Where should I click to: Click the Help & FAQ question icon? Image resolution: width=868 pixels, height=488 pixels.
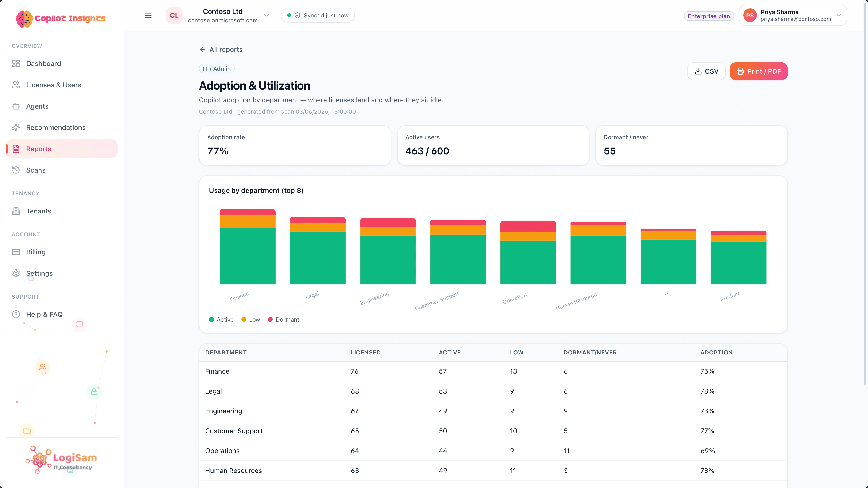(x=16, y=314)
